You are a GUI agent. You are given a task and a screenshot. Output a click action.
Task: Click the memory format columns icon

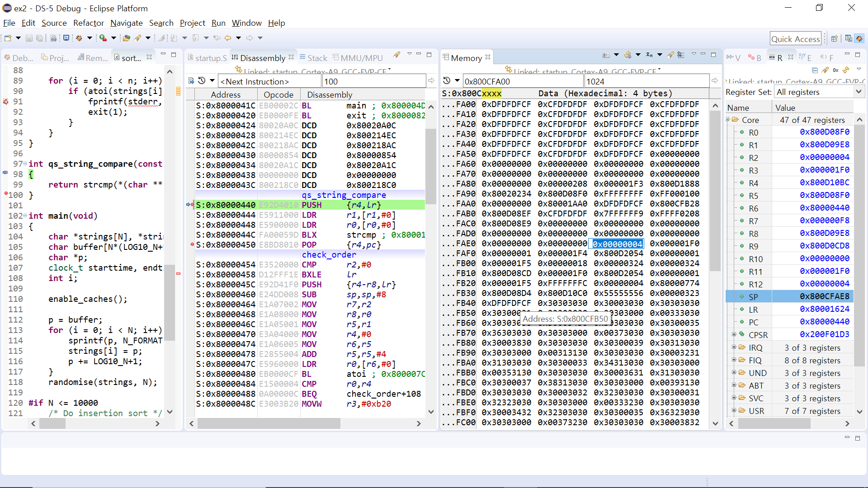coord(606,55)
